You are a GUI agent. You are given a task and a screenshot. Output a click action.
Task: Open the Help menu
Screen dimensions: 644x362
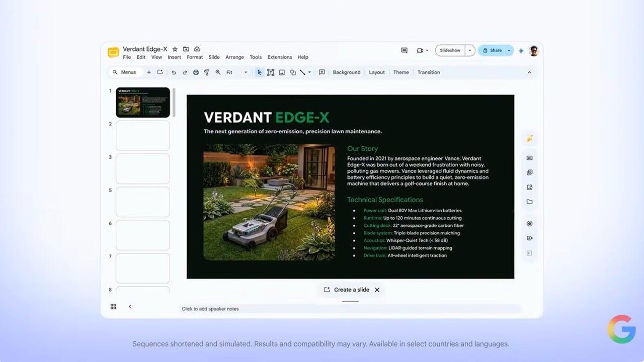303,57
